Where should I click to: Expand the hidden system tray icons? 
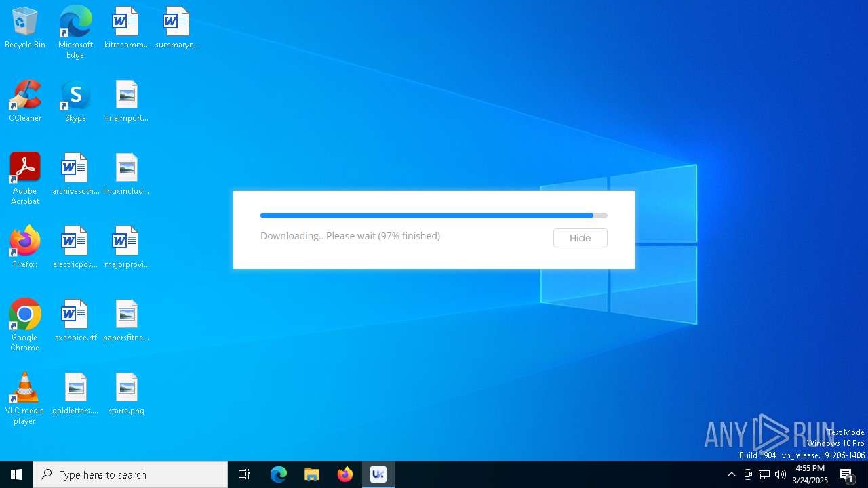(732, 474)
